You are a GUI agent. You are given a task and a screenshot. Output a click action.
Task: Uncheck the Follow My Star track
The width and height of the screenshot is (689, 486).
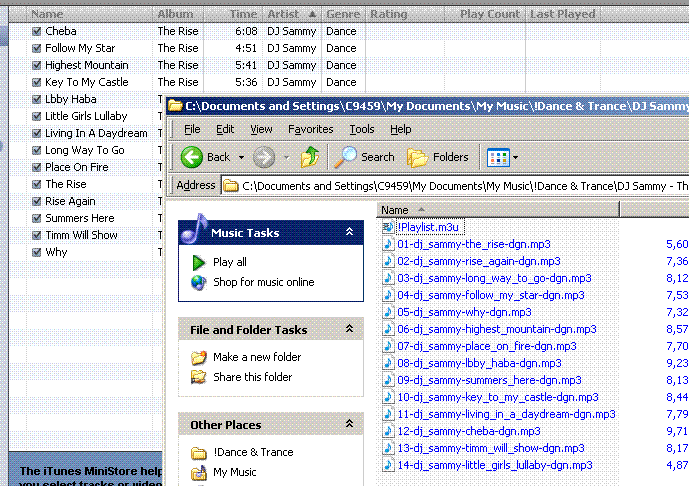point(36,48)
